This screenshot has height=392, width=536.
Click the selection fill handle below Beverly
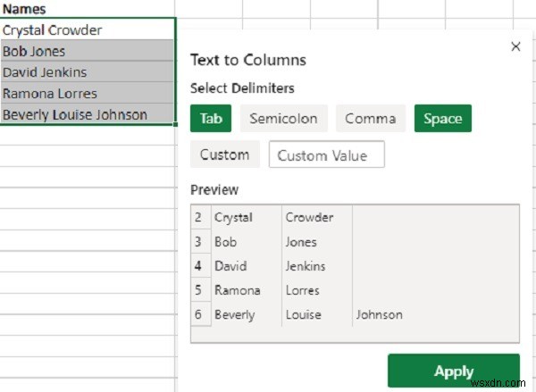175,124
